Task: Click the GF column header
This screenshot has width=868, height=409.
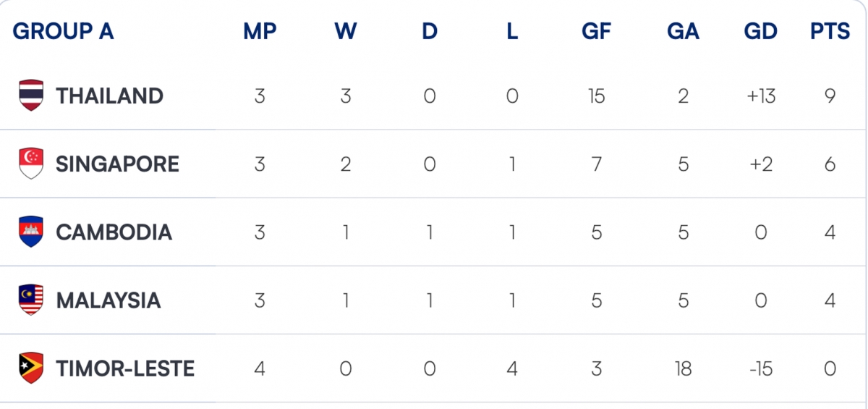Action: point(597,31)
